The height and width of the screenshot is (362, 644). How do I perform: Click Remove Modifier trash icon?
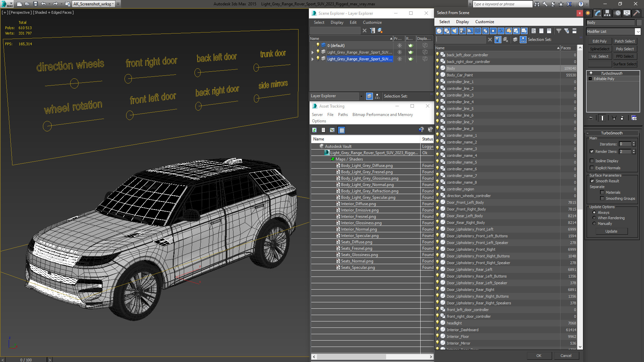(x=622, y=118)
